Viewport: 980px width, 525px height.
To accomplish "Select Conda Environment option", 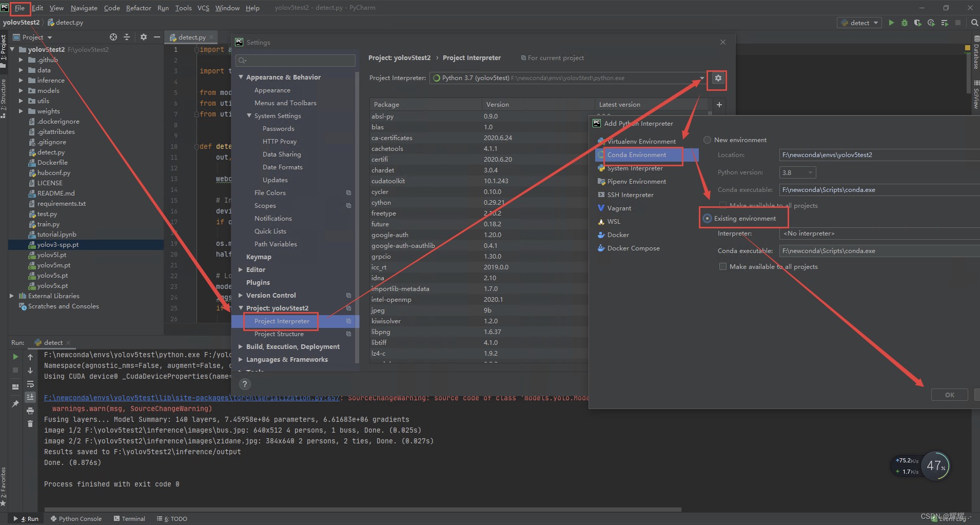I will pyautogui.click(x=637, y=155).
